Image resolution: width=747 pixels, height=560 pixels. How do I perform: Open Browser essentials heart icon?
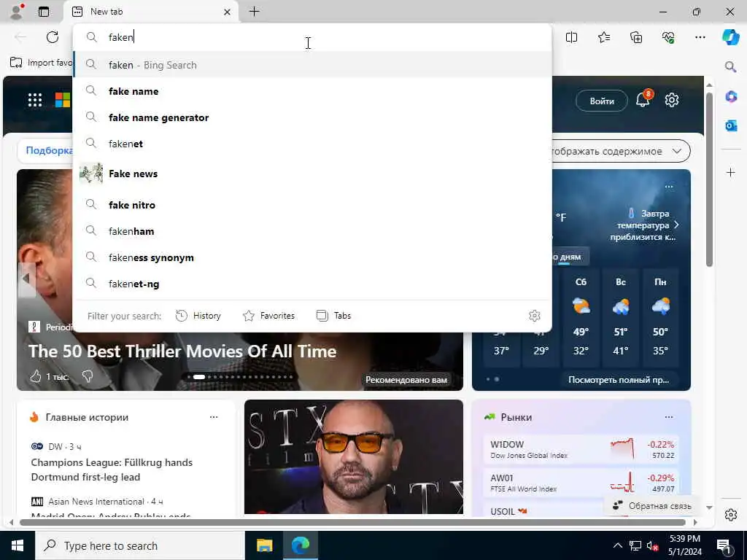668,37
